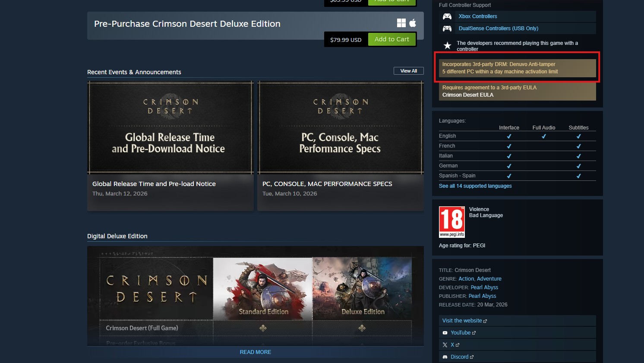The width and height of the screenshot is (644, 363).
Task: Click the Windows platform icon
Action: pos(401,23)
